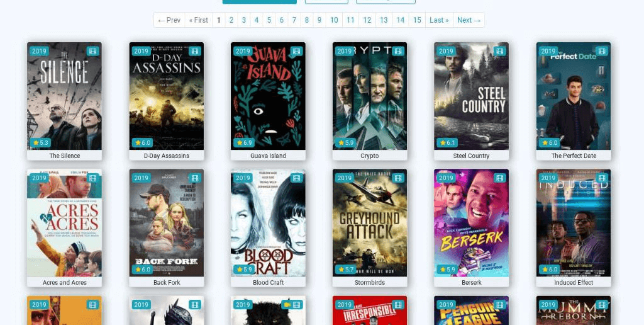
Task: Click the star rating 5.9 on Crypto poster
Action: tap(345, 143)
